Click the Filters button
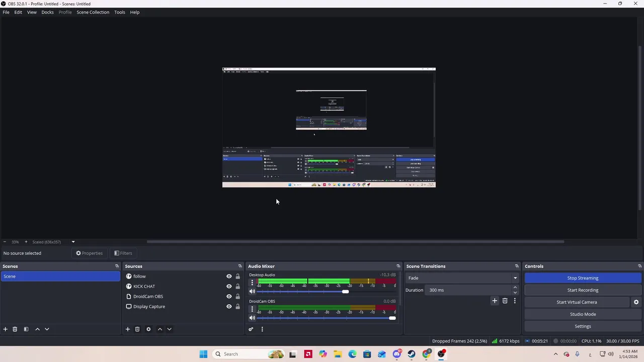The height and width of the screenshot is (362, 644). click(x=123, y=253)
